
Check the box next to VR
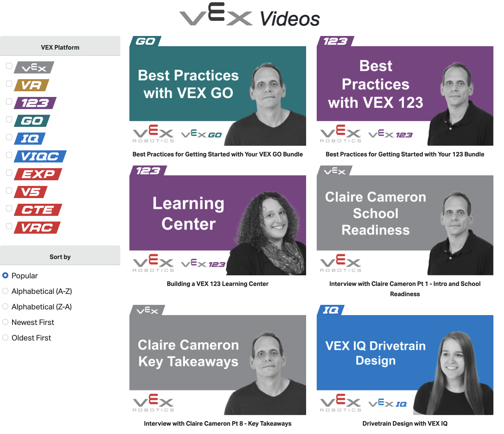[9, 84]
